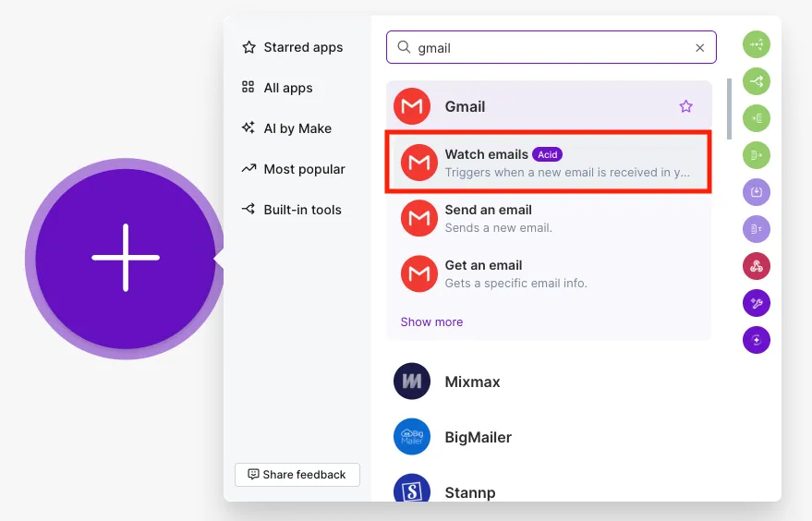This screenshot has height=521, width=812.
Task: Star the Gmail app as favorite
Action: (x=685, y=106)
